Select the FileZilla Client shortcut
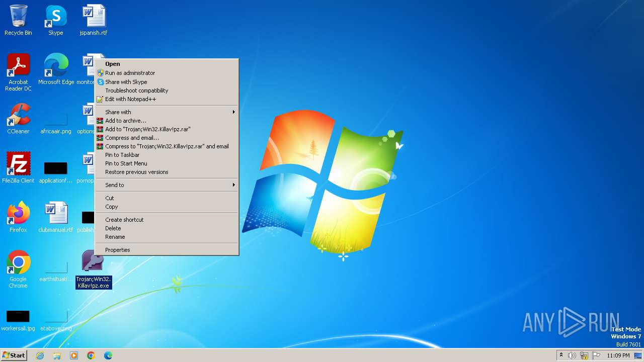The width and height of the screenshot is (644, 362). coord(18,168)
